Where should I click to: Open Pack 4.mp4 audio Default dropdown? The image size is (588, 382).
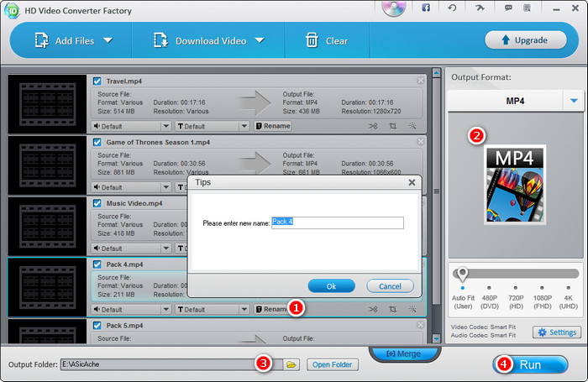(x=131, y=310)
